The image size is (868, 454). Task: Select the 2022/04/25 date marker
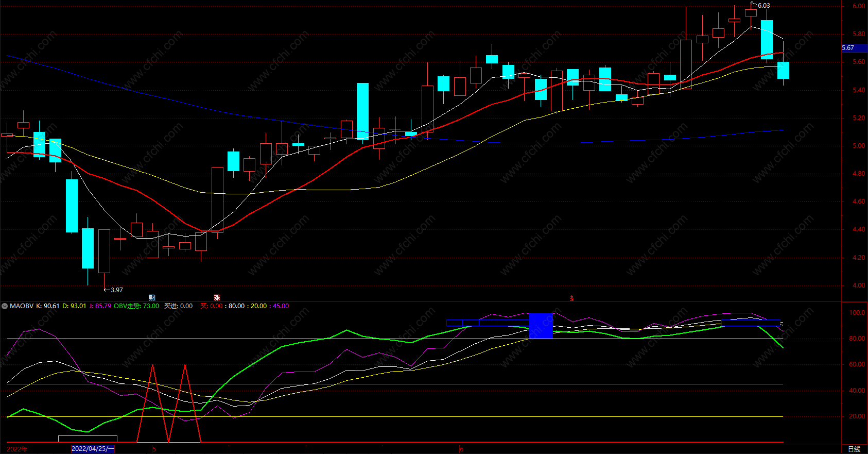(x=93, y=449)
